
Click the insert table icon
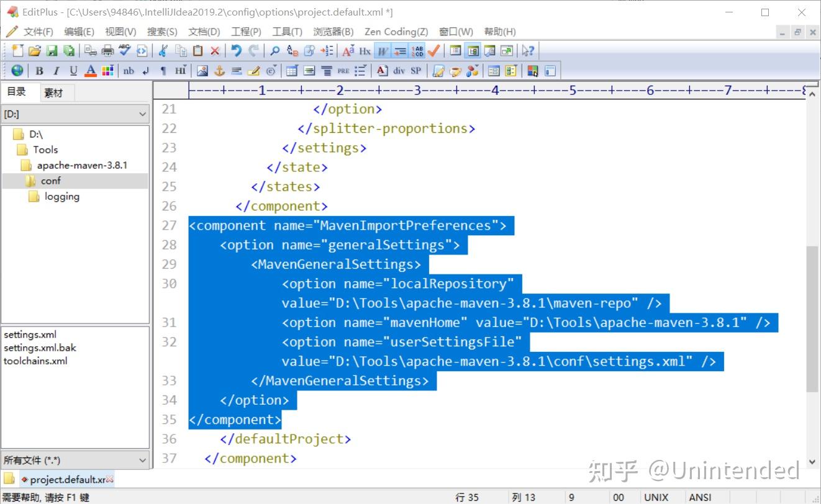coord(291,71)
